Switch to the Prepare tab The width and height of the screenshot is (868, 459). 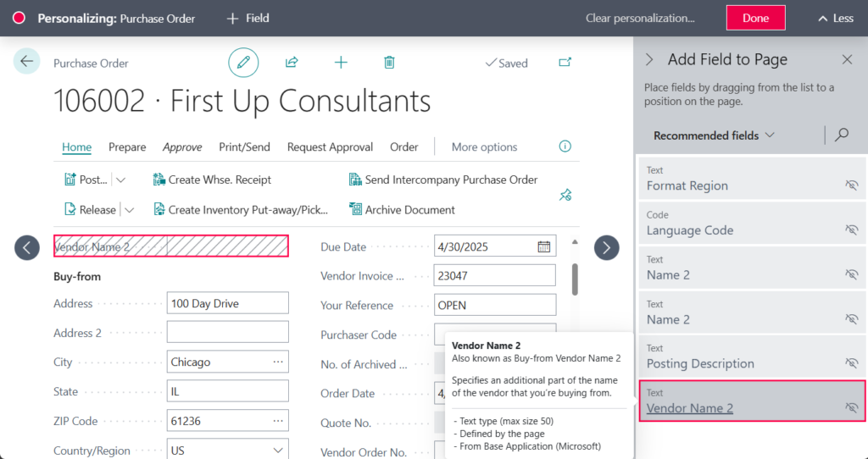coord(127,147)
